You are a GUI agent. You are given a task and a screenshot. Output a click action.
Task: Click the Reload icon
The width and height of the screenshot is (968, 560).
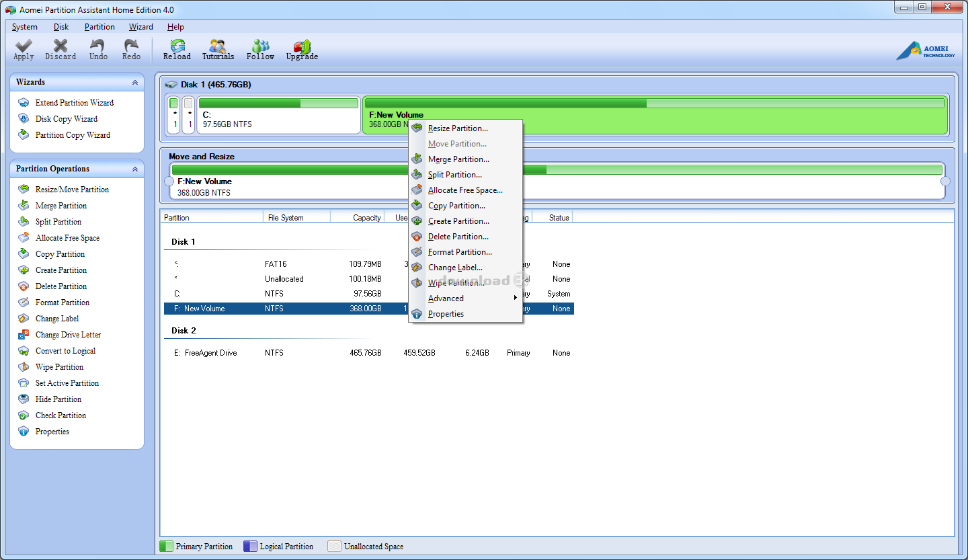point(177,49)
